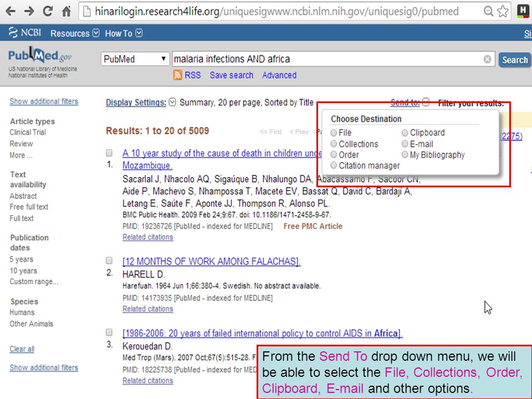This screenshot has width=532, height=399.
Task: Filter species to Humans
Action: click(22, 313)
